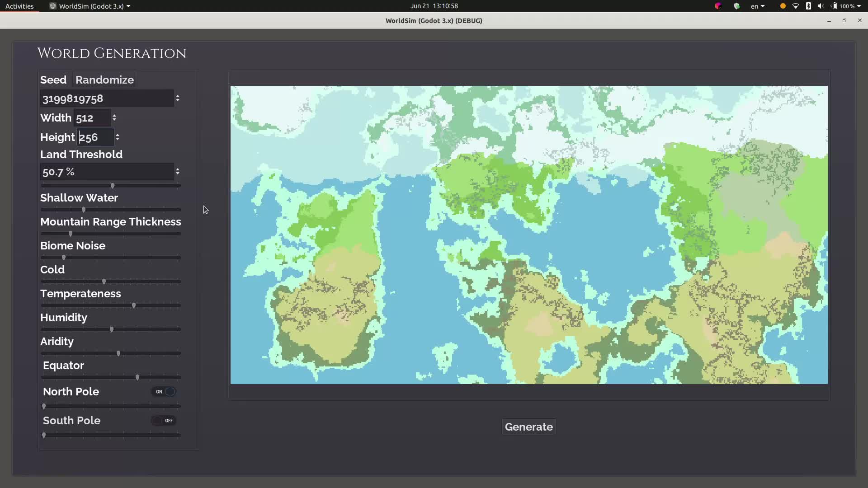
Task: Click the Godot icon beside WorldSim menu
Action: [53, 6]
